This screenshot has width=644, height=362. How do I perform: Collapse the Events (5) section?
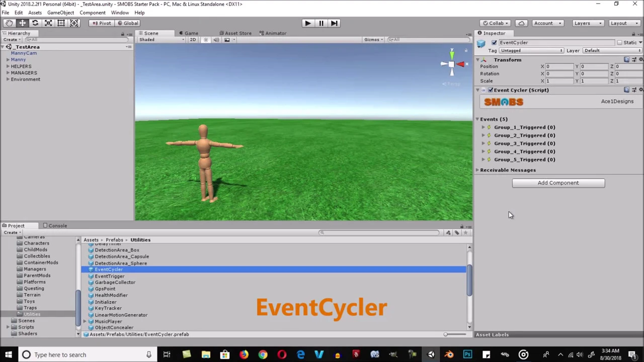tap(477, 120)
